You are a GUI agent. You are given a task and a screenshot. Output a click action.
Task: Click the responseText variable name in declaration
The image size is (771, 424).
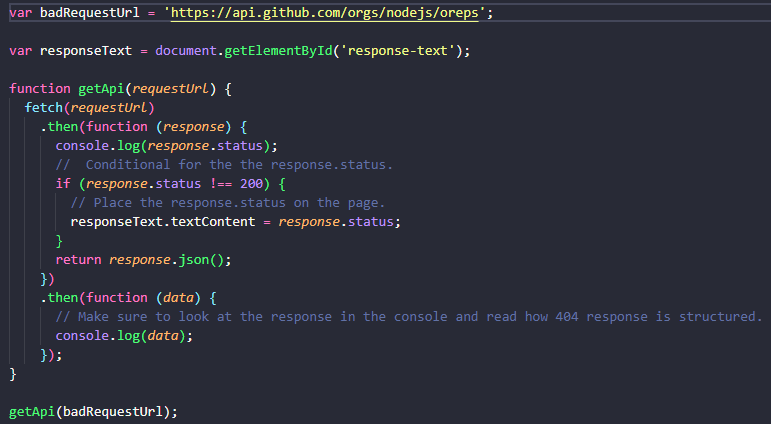pos(86,51)
